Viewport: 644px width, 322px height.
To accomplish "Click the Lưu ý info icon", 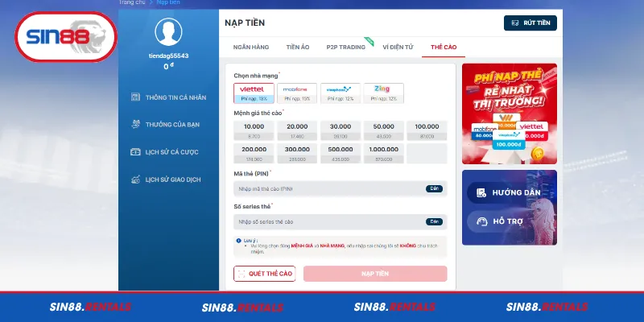I will [x=238, y=241].
